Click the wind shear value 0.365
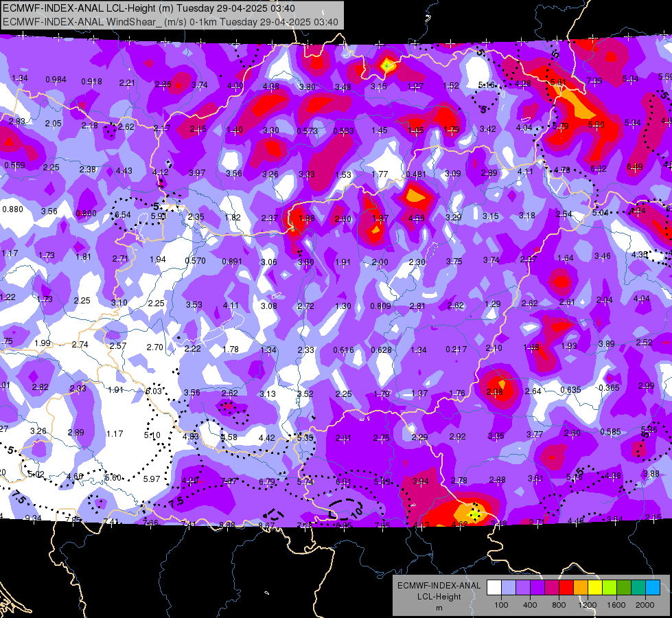 tap(609, 388)
